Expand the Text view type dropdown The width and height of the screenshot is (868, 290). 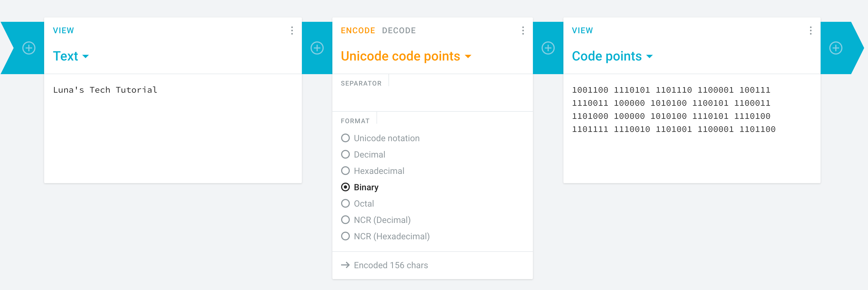(71, 56)
